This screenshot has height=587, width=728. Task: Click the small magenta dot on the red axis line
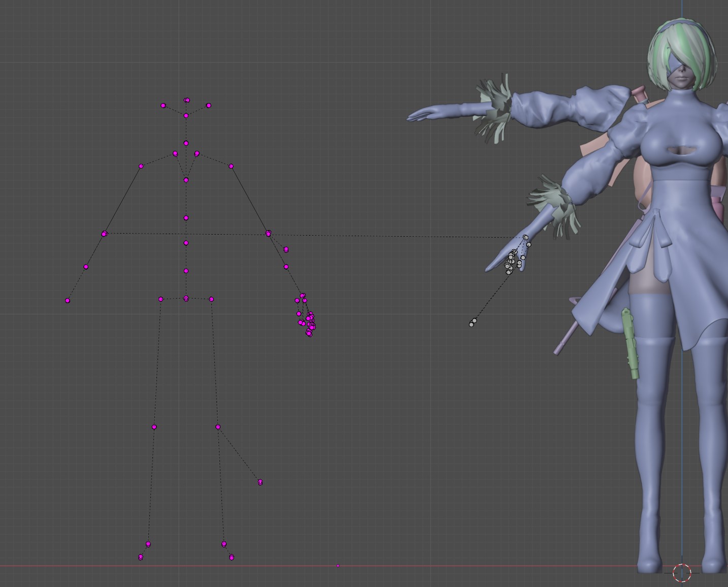coord(338,566)
